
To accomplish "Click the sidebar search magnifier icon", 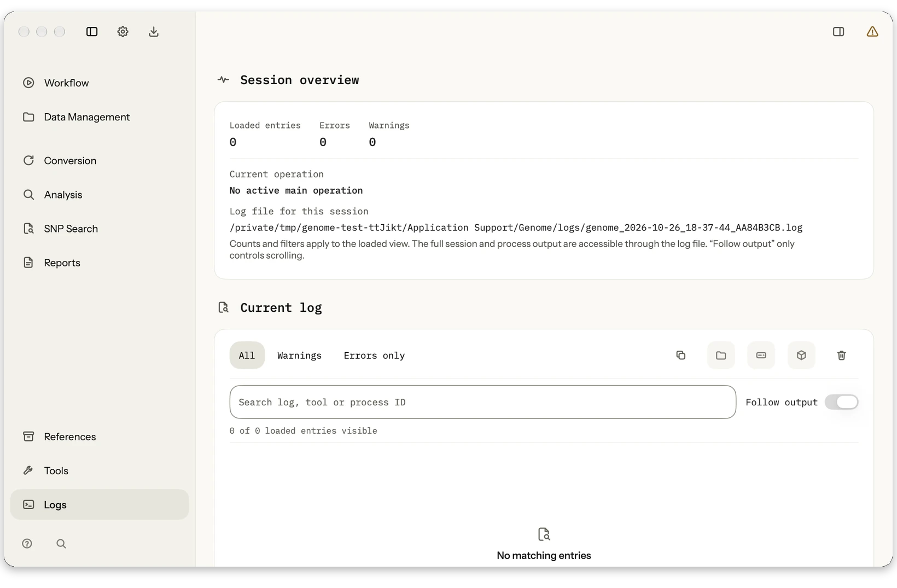I will pyautogui.click(x=61, y=544).
